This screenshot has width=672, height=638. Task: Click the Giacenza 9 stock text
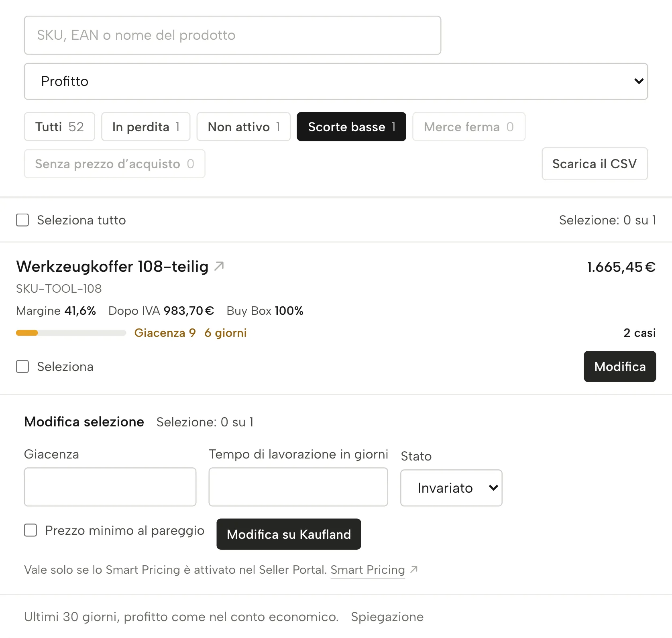tap(165, 333)
